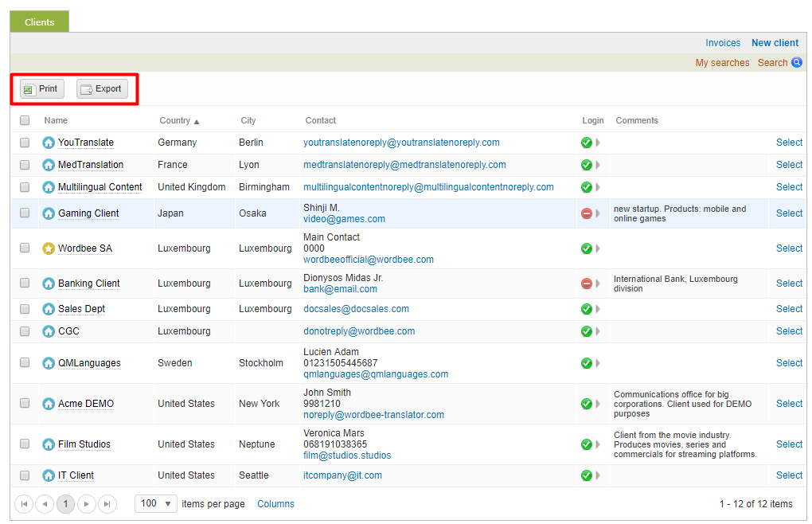The image size is (812, 524).
Task: Select the checkbox next to QMLanguages
Action: pyautogui.click(x=25, y=363)
